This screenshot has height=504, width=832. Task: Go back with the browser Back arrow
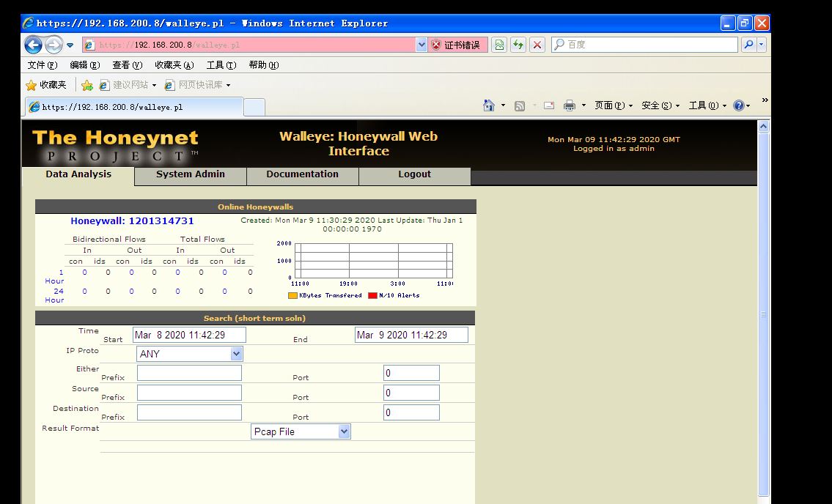[33, 45]
